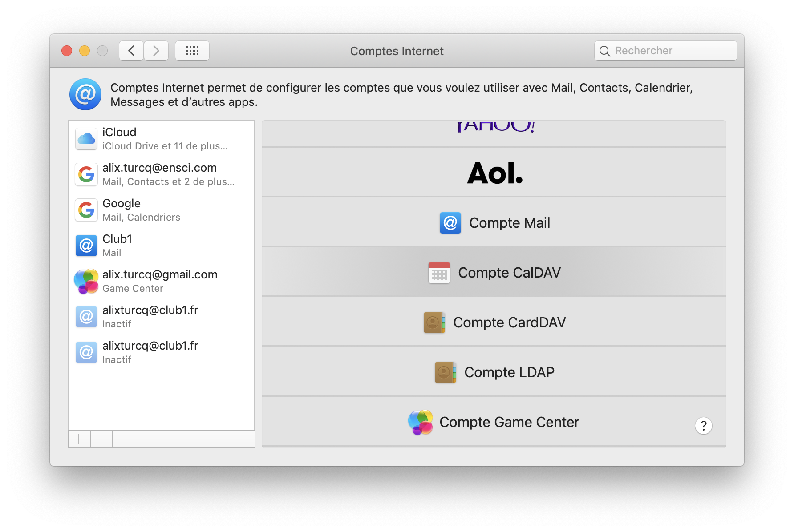Select the Club1 mail account
794x532 pixels.
tap(161, 246)
